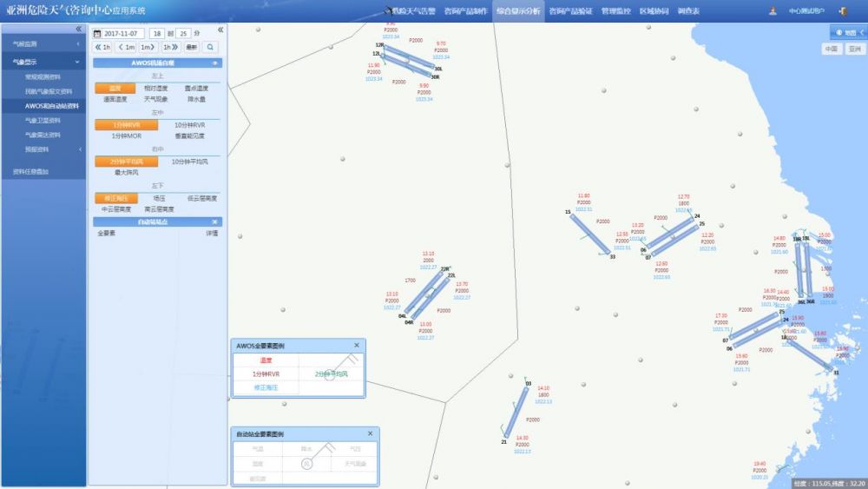This screenshot has width=868, height=489.
Task: Open the 管理监控 top menu
Action: click(x=615, y=11)
